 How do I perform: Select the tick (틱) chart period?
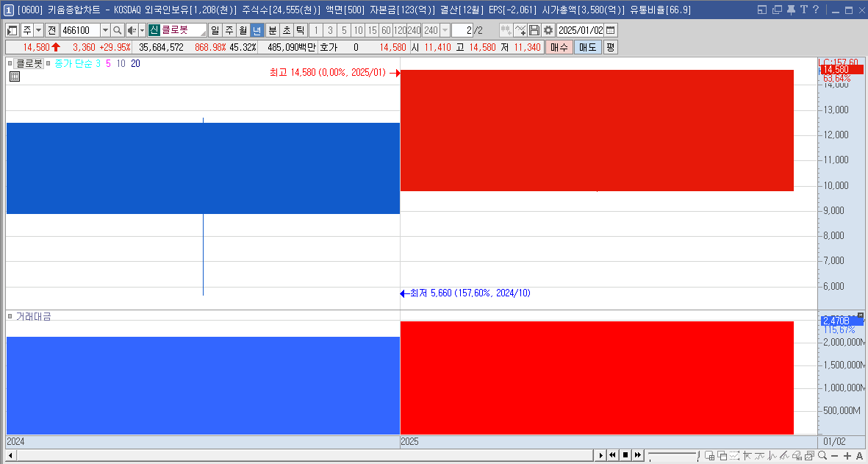pos(301,30)
